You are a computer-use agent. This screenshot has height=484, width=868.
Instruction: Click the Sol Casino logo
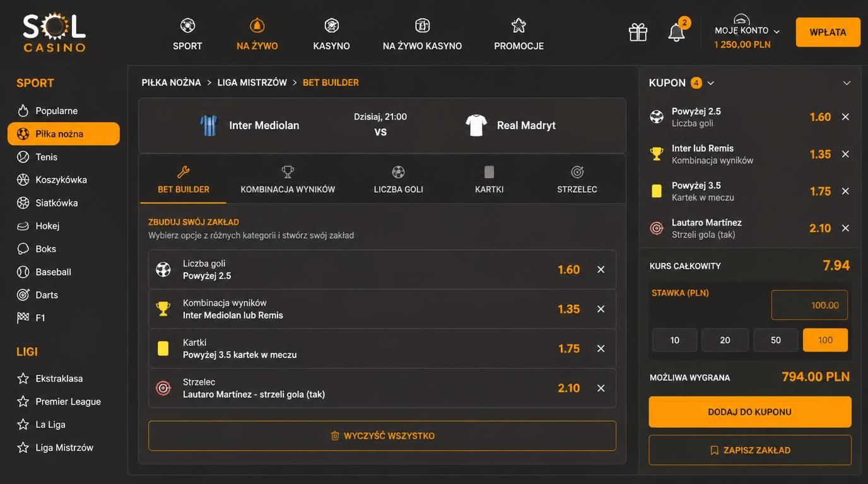[x=54, y=32]
